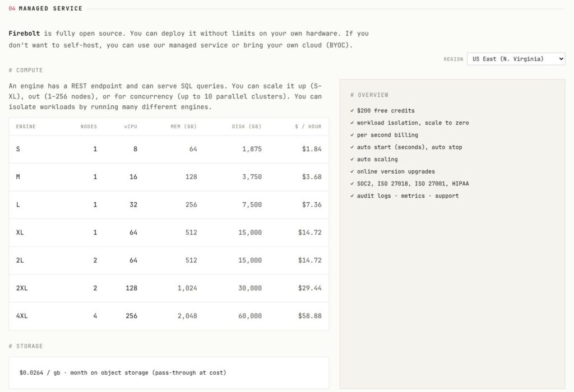
Task: Click the $3.68 hourly price
Action: pyautogui.click(x=312, y=176)
